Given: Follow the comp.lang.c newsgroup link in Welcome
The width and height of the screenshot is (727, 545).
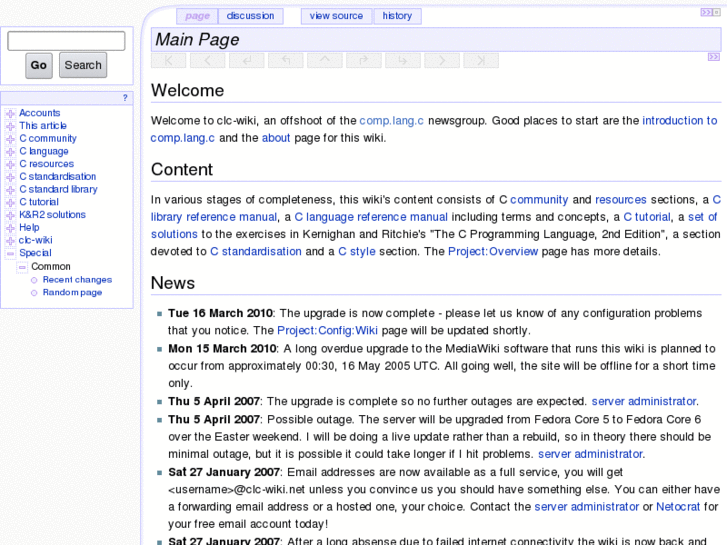Looking at the screenshot, I should [x=391, y=121].
